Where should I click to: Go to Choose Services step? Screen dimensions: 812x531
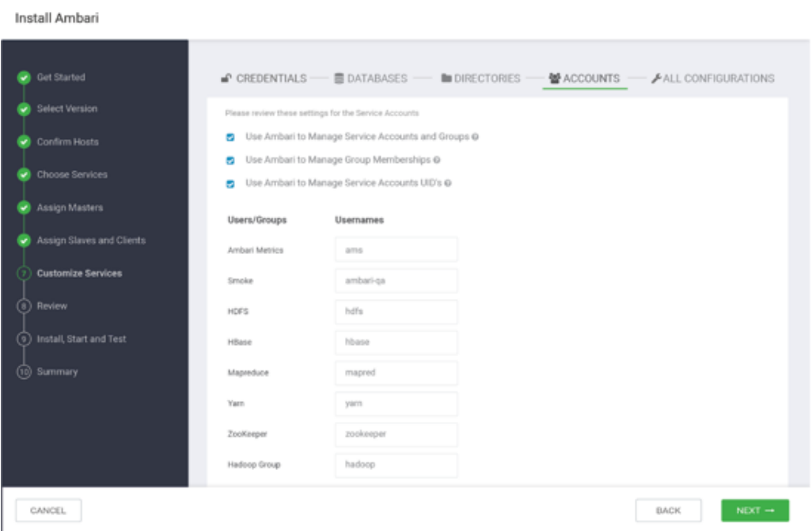point(73,175)
